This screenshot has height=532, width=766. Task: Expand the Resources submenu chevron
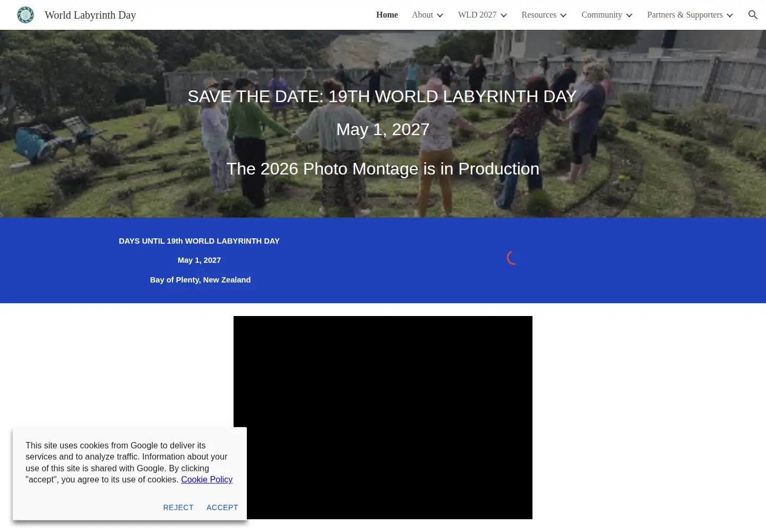(x=563, y=15)
